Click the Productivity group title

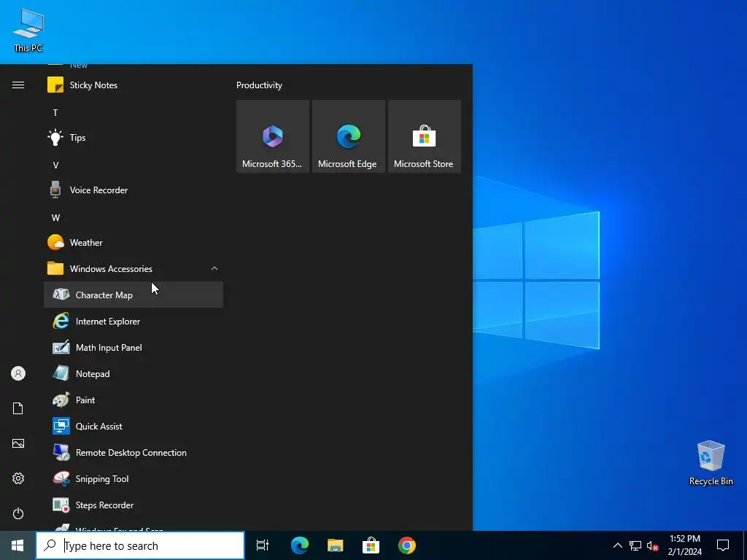coord(259,85)
